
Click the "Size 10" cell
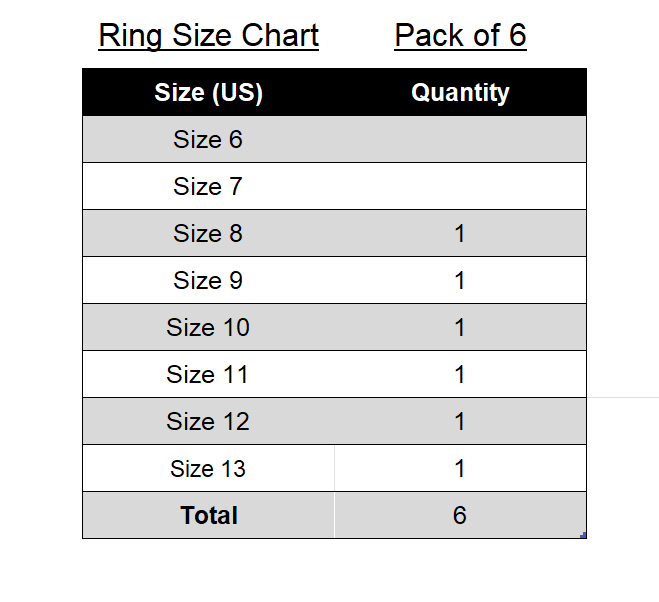(x=208, y=328)
